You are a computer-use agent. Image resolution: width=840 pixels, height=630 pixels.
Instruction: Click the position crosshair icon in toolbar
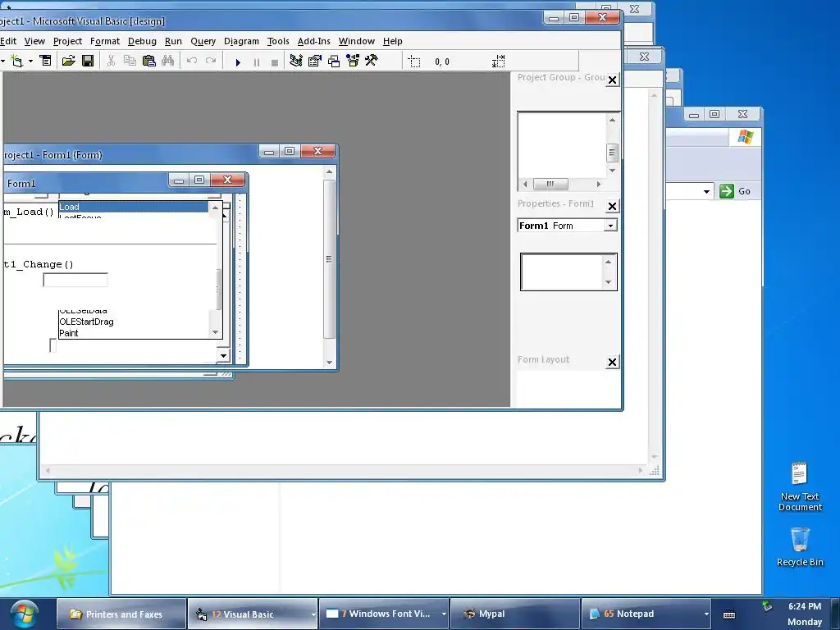pyautogui.click(x=414, y=62)
